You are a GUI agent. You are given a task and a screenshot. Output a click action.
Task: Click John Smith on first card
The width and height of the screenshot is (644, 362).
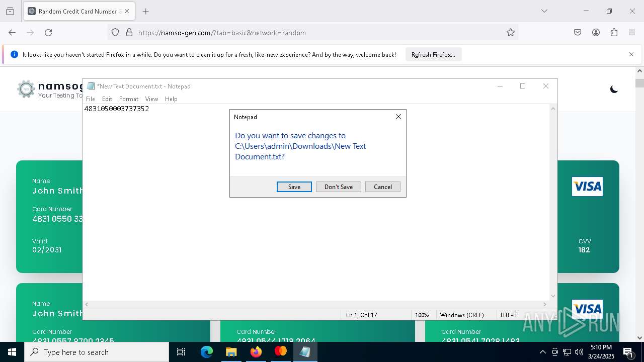[57, 191]
